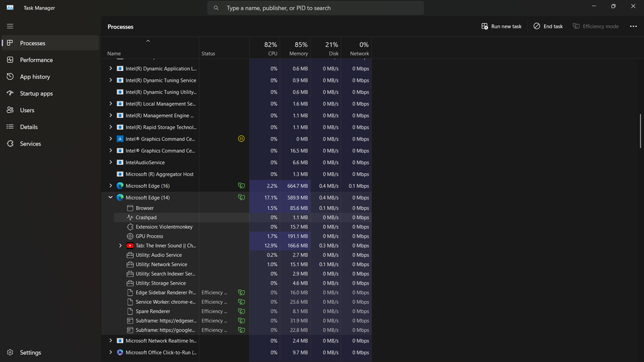The height and width of the screenshot is (362, 644).
Task: Open the Users page
Action: pyautogui.click(x=50, y=110)
